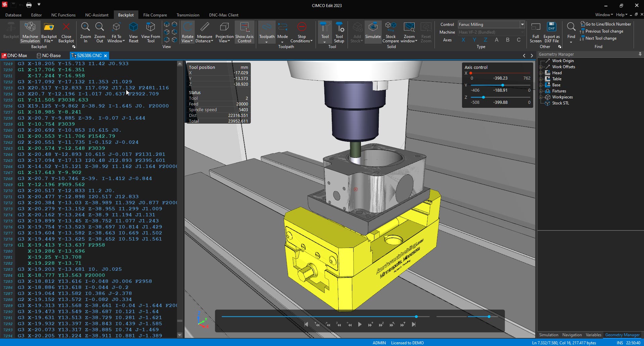Toggle the Show Axis Control option

click(x=244, y=31)
